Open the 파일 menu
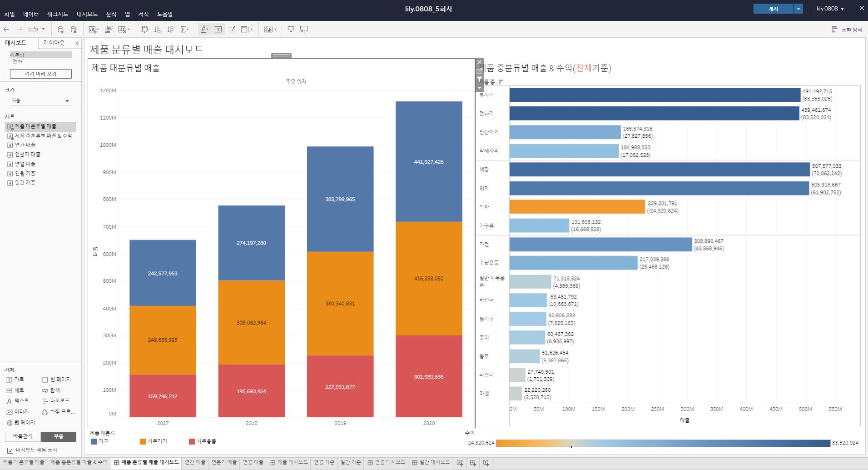This screenshot has width=868, height=470. point(9,14)
